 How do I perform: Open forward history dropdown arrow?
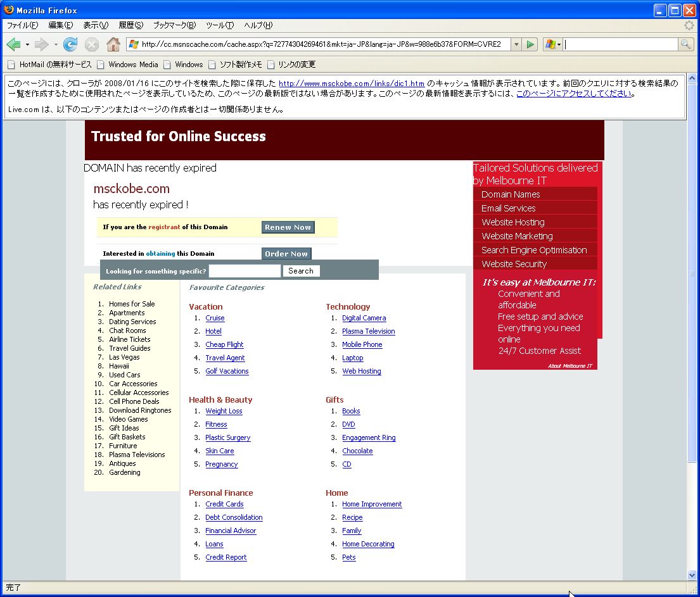click(55, 44)
